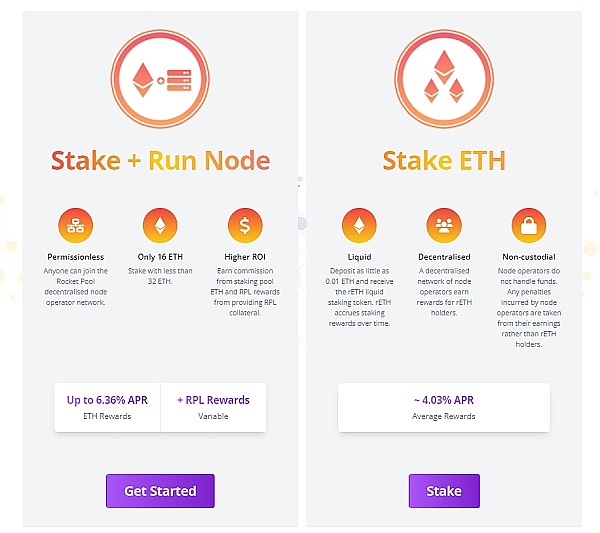Click the Only 16 ETH icon

tap(160, 223)
